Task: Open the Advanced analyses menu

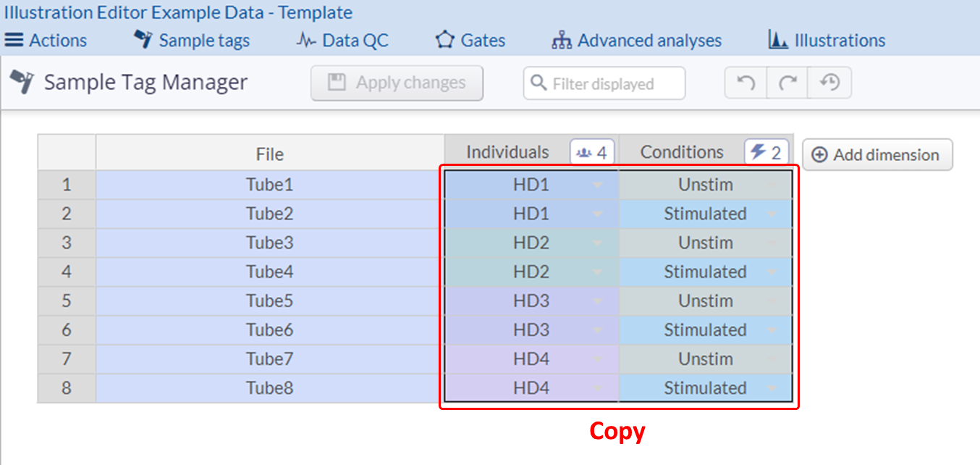Action: coord(637,41)
